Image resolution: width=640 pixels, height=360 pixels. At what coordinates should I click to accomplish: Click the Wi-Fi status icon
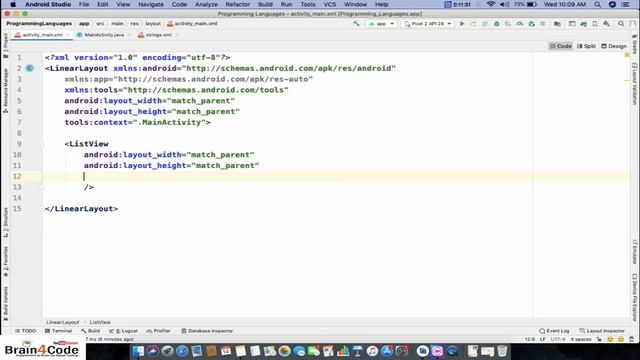491,4
